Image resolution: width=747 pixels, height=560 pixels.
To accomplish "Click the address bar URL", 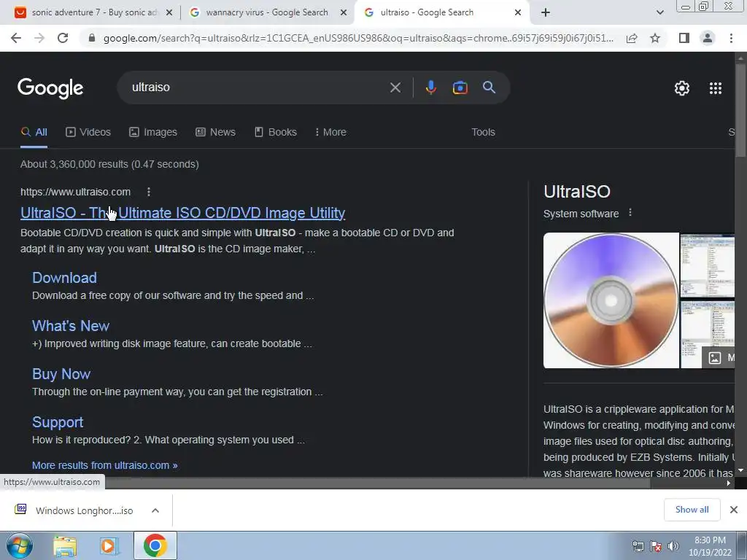I will click(x=358, y=38).
